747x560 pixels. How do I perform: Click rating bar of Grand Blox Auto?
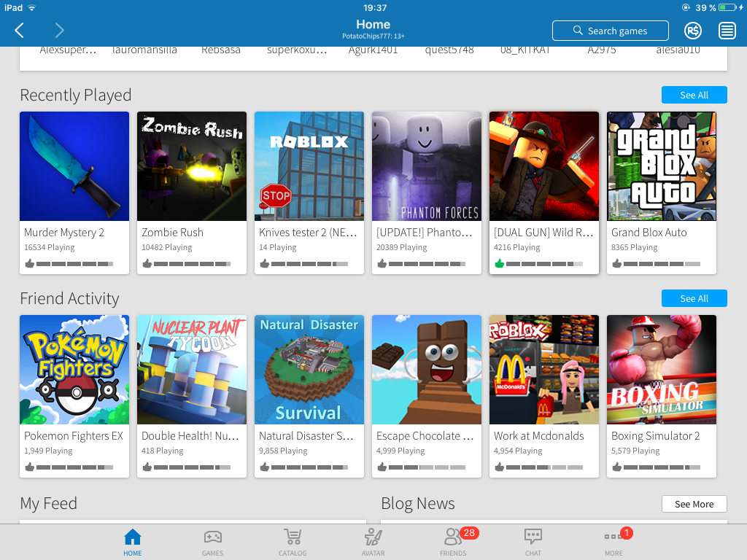point(662,264)
